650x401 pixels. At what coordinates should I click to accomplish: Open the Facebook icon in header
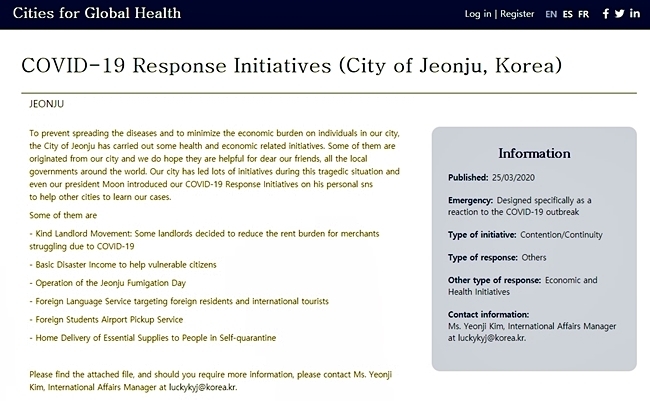606,14
